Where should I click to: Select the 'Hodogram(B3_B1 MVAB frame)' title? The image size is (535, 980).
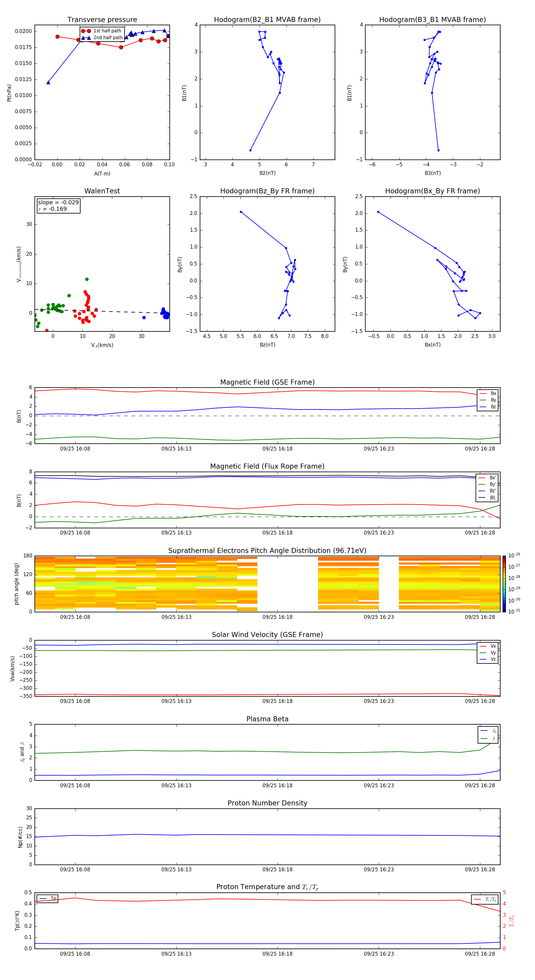click(x=432, y=20)
